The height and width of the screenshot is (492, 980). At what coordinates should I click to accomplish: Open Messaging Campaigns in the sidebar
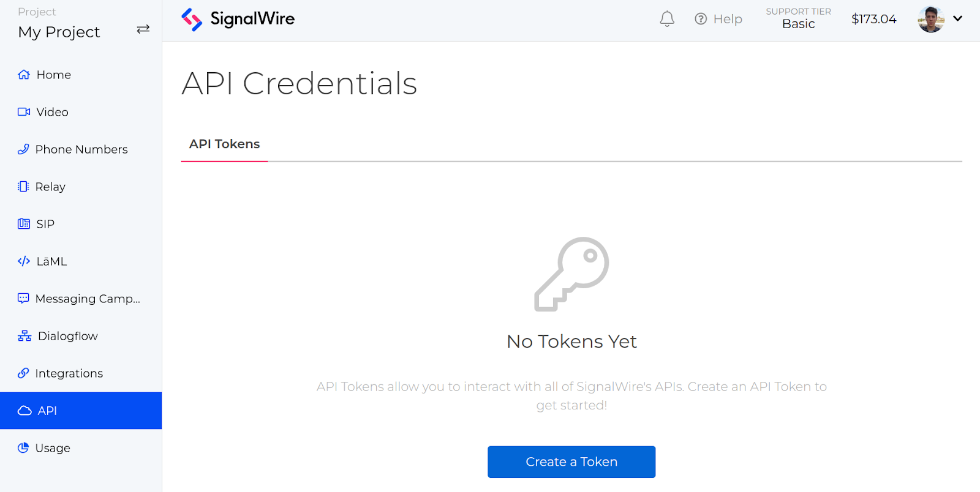coord(88,299)
